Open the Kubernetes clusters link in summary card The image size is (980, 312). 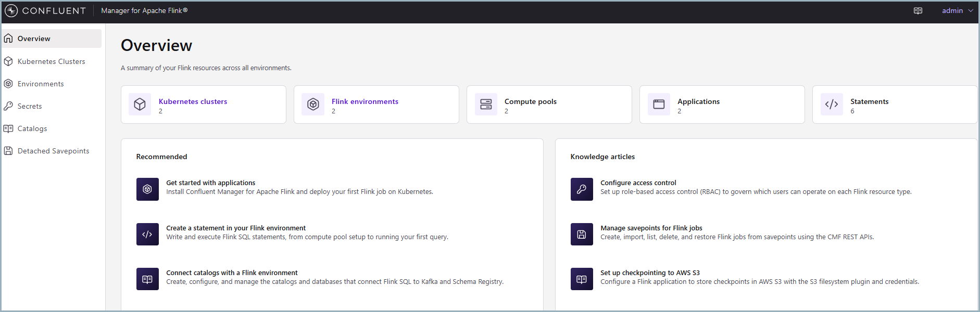coord(193,101)
